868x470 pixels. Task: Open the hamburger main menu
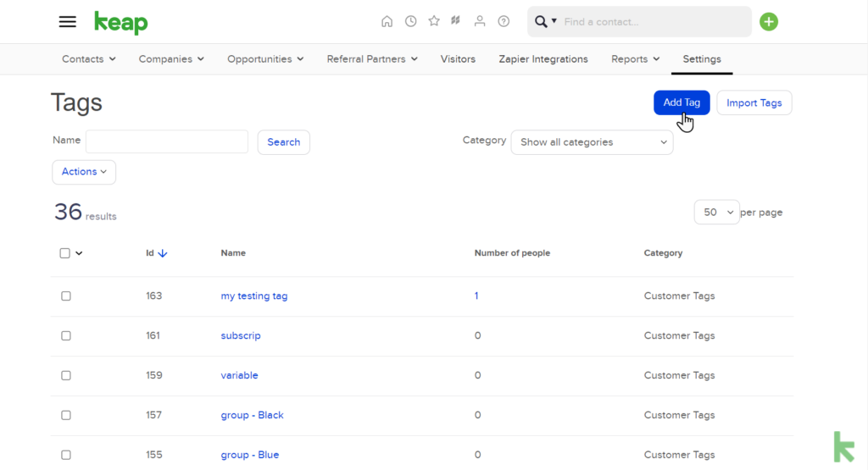[68, 22]
